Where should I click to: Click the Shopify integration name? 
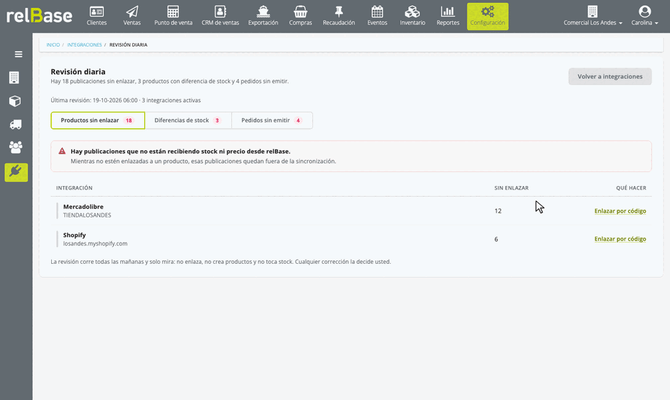pos(74,235)
